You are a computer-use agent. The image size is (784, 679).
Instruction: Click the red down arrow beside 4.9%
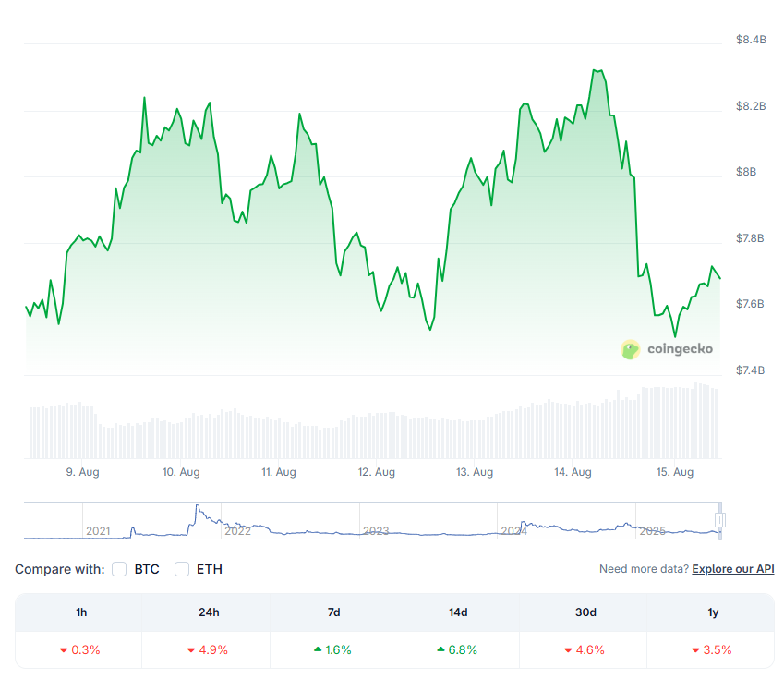coord(191,650)
